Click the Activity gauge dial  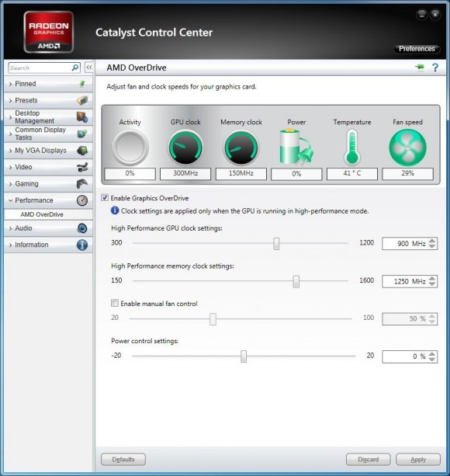click(x=130, y=148)
